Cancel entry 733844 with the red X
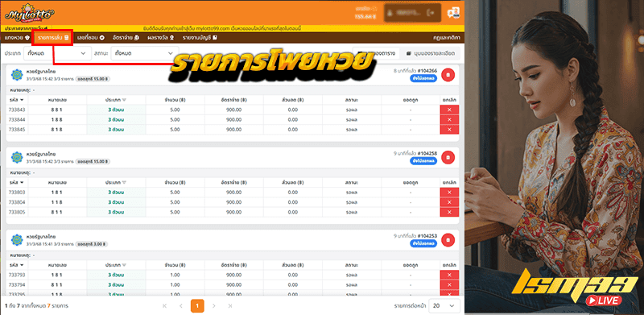 point(449,120)
